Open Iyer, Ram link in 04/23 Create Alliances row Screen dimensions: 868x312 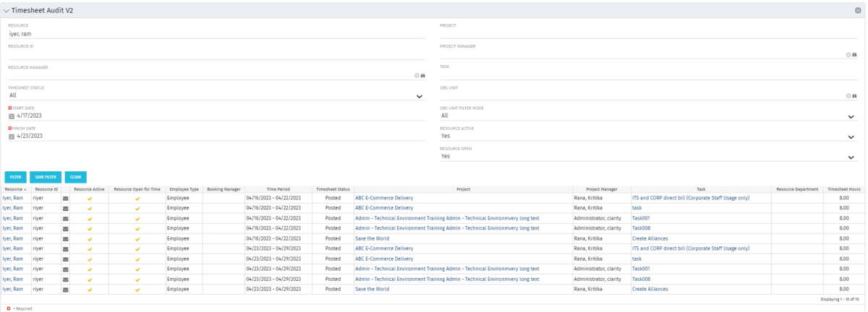13,288
